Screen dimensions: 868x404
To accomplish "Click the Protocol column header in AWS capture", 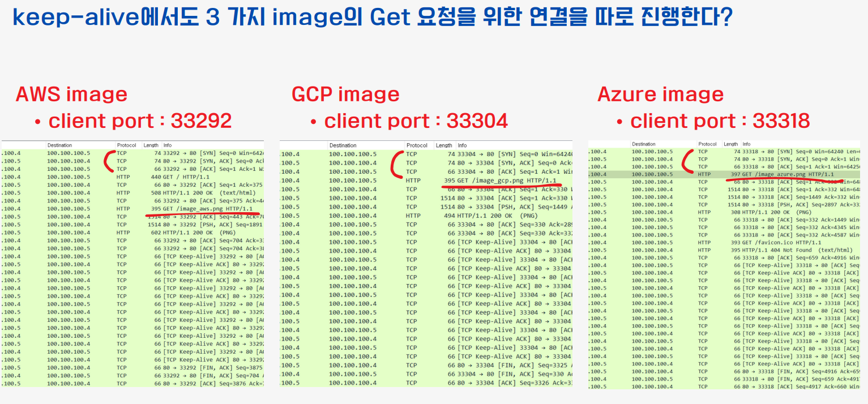I will 126,145.
